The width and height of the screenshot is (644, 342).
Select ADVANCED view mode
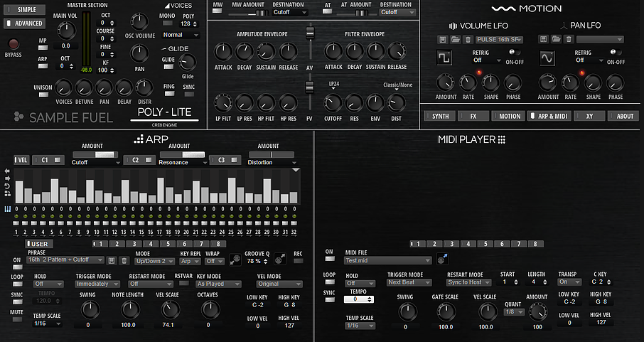[25, 23]
